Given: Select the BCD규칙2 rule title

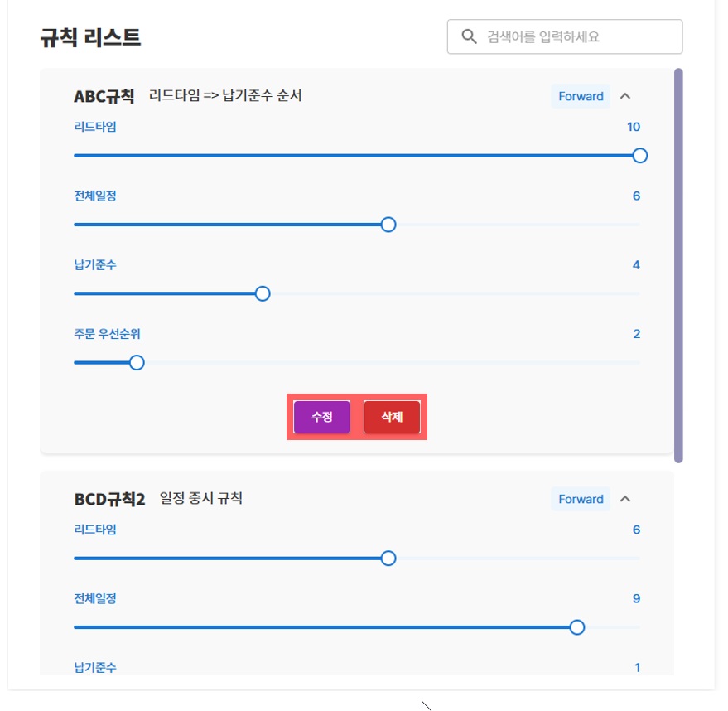Looking at the screenshot, I should coord(109,499).
